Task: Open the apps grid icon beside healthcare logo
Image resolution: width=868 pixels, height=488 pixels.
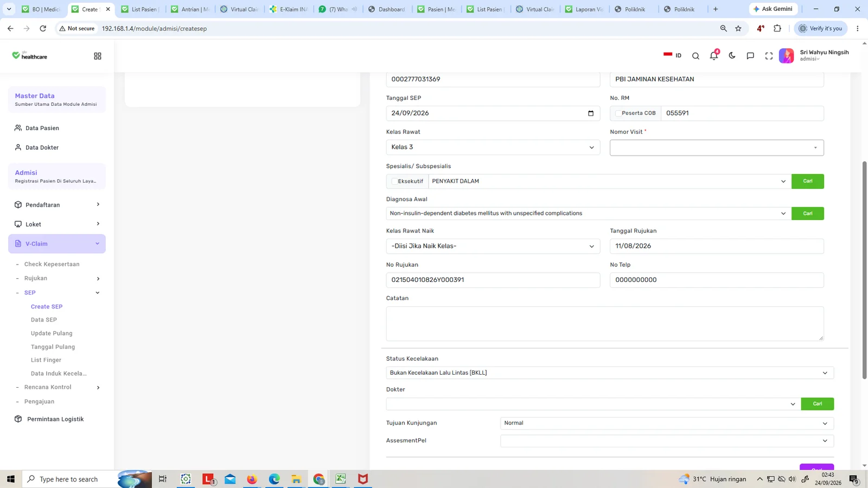Action: tap(98, 56)
